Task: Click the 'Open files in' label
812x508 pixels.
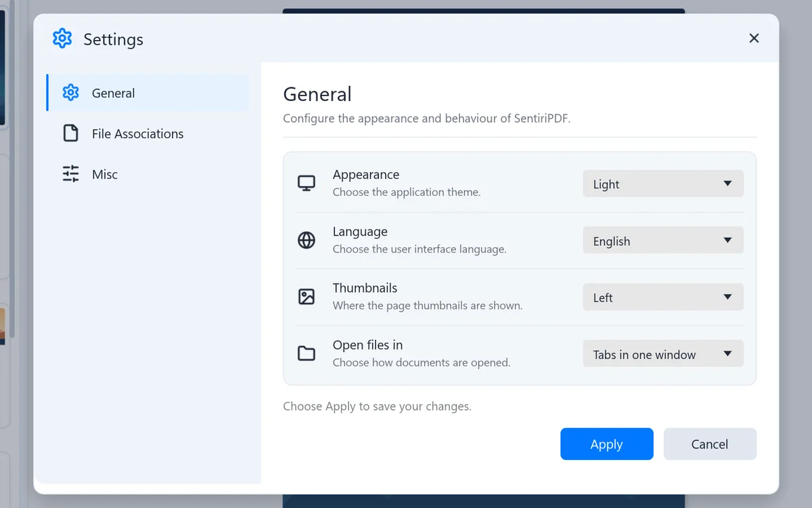Action: coord(367,345)
